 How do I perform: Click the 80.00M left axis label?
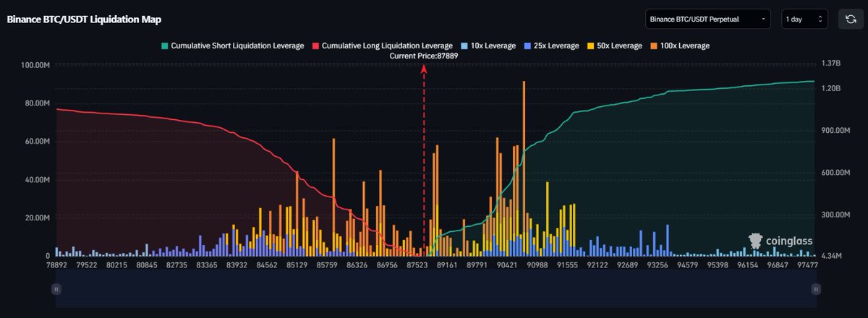(38, 103)
